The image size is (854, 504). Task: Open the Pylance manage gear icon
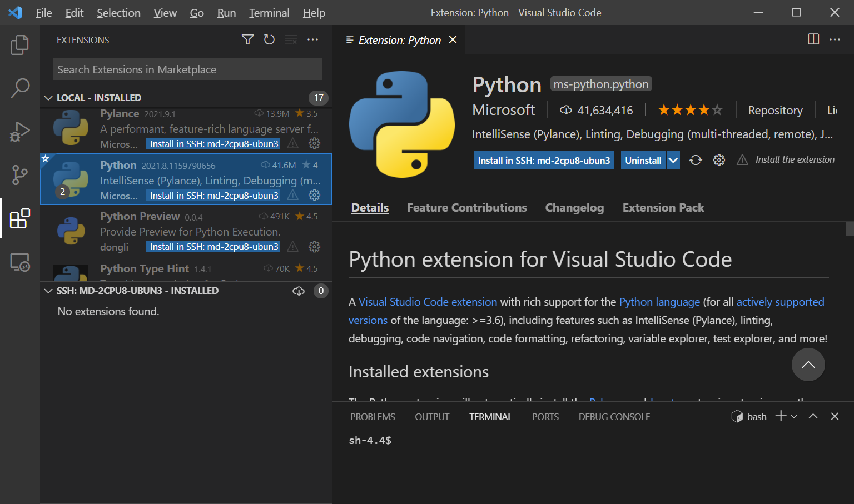314,143
